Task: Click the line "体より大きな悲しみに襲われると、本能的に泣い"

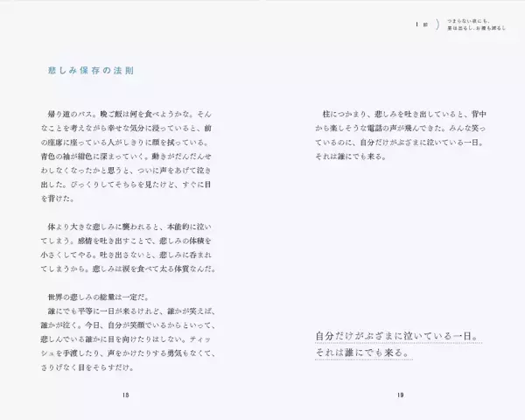Action: click(129, 227)
